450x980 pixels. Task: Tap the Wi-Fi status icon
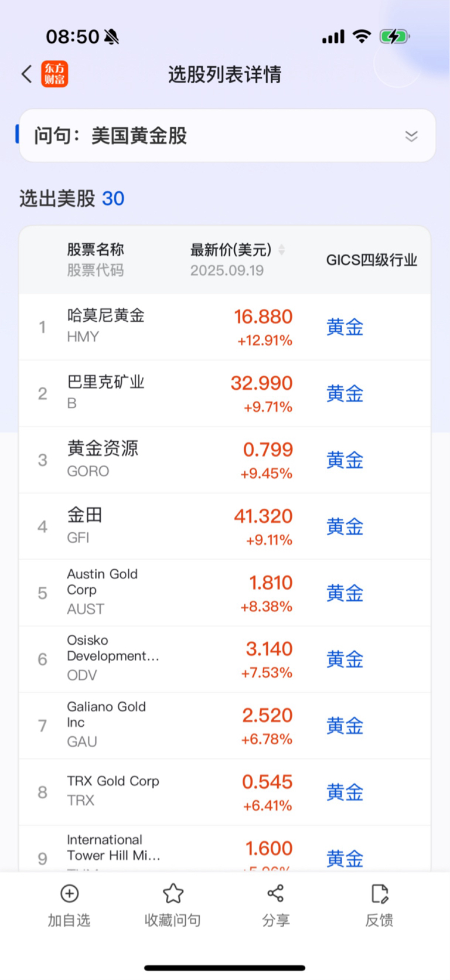(x=362, y=36)
